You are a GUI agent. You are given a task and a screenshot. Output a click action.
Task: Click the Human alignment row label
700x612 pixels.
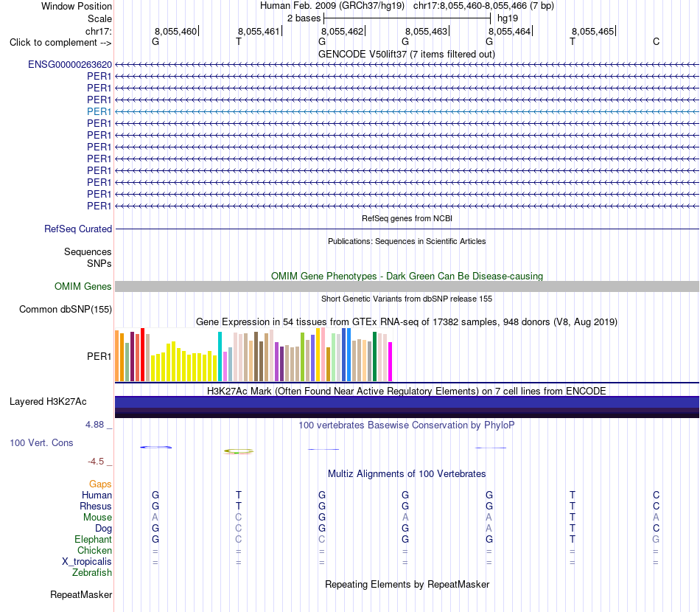[97, 495]
